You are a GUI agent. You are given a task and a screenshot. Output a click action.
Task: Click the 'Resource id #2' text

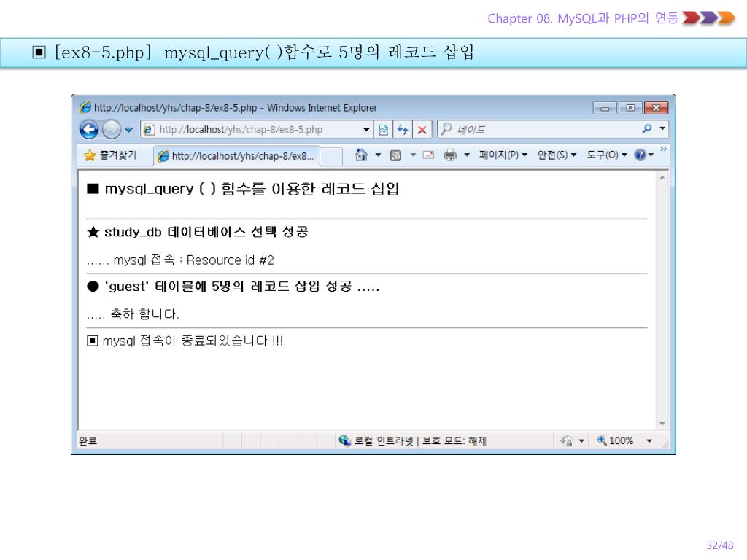coord(230,260)
